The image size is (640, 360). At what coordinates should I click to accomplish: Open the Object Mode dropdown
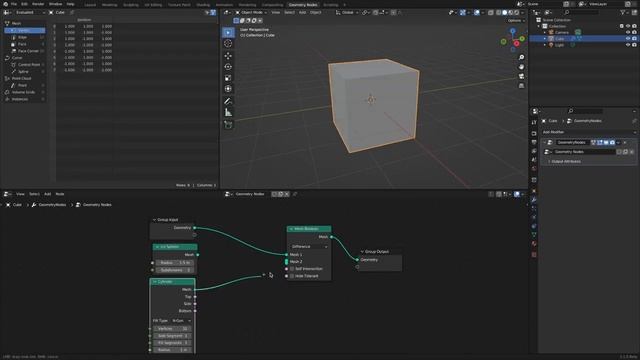click(251, 13)
